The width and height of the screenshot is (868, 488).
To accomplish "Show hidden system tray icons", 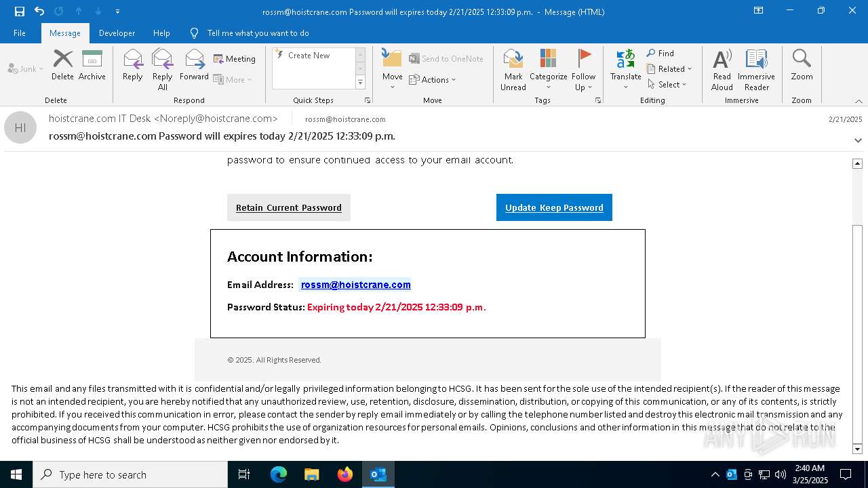I will click(715, 474).
